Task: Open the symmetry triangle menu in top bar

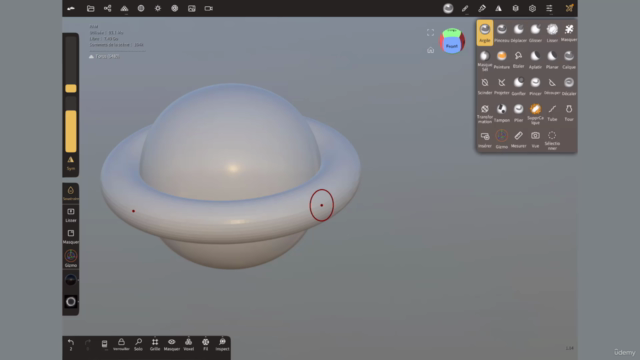Action: (498, 8)
